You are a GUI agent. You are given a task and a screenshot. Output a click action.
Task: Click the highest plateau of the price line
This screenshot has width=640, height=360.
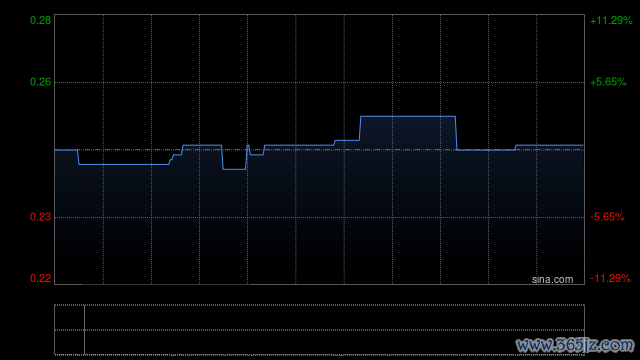click(408, 117)
